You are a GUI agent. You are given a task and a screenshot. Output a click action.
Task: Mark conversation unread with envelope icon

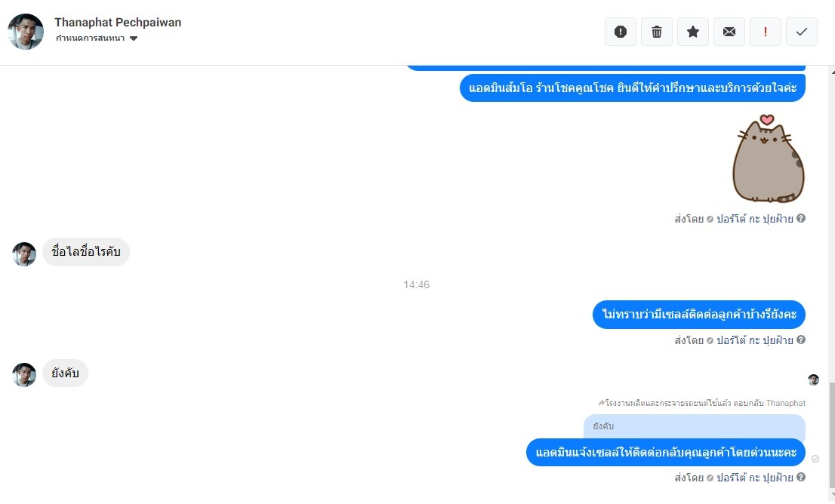(x=729, y=32)
